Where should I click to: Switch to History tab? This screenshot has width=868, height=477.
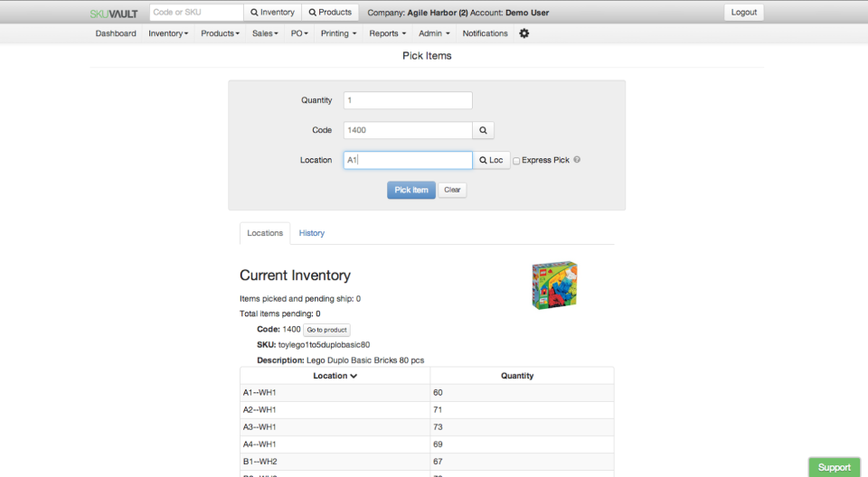pyautogui.click(x=312, y=233)
